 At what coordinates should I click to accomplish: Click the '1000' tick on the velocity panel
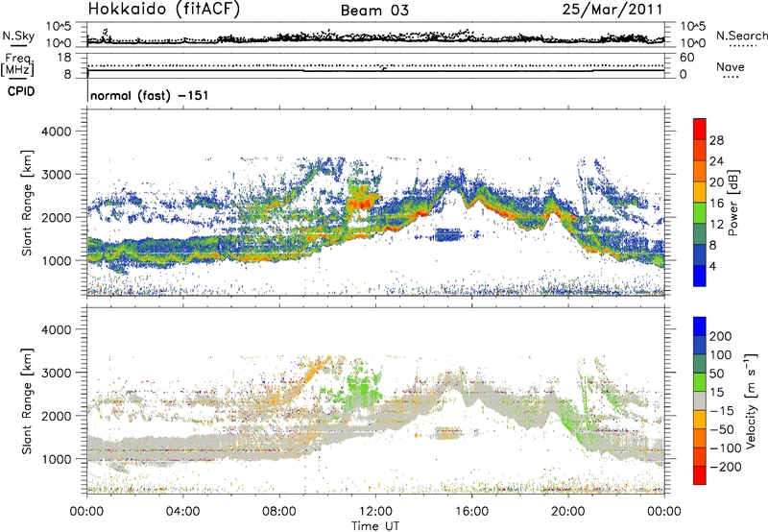56,458
